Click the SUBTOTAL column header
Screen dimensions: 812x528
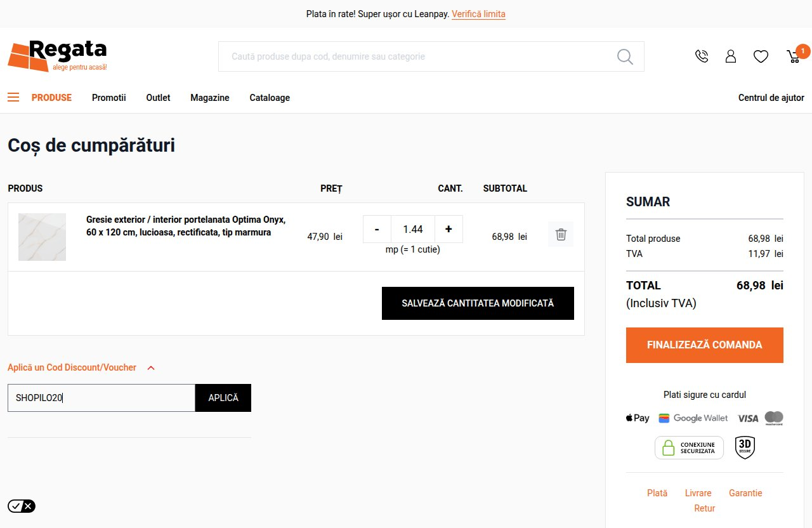(505, 188)
